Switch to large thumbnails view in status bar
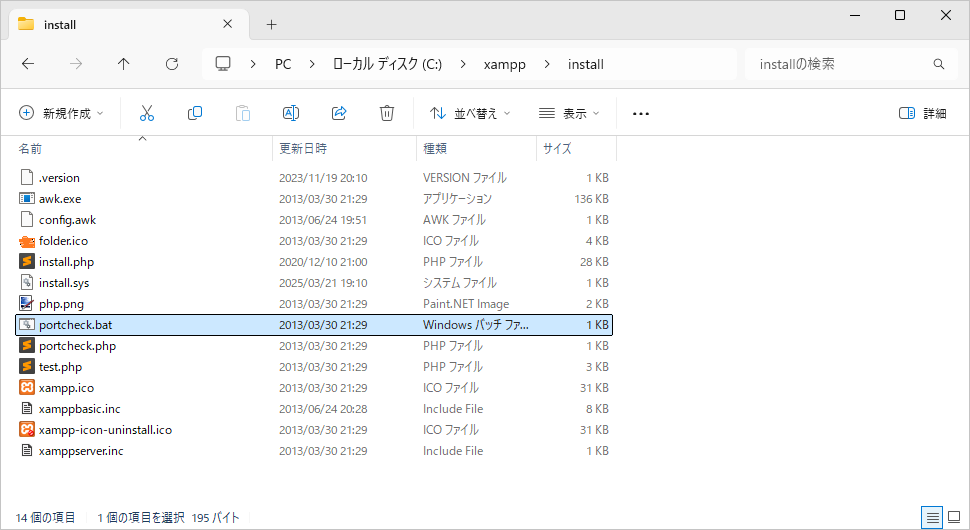The height and width of the screenshot is (530, 970). (955, 517)
